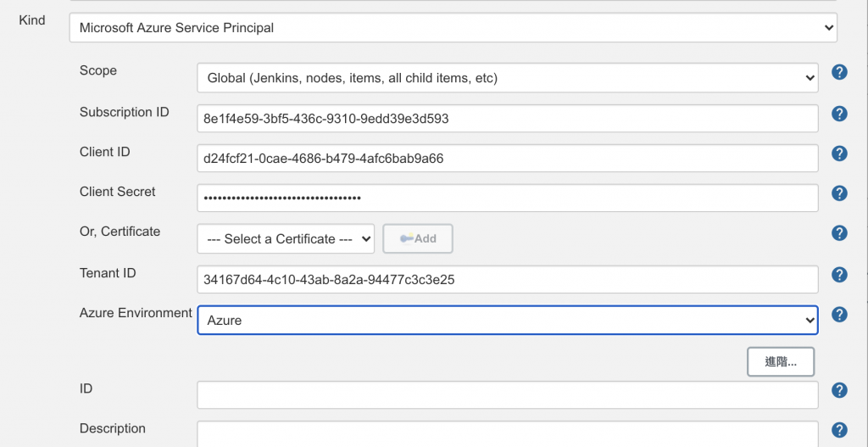Viewport: 868px width, 447px height.
Task: Click help icon beside Azure Environment
Action: pyautogui.click(x=839, y=315)
